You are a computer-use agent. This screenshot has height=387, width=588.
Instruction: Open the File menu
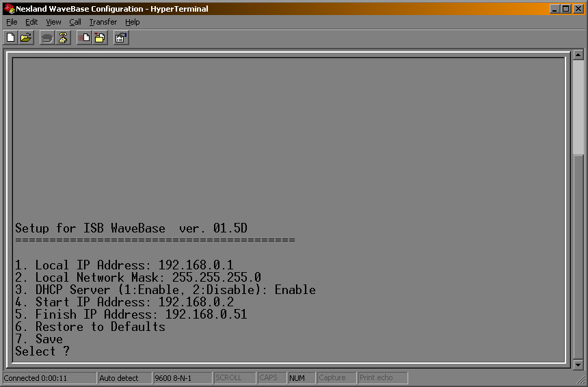[12, 22]
